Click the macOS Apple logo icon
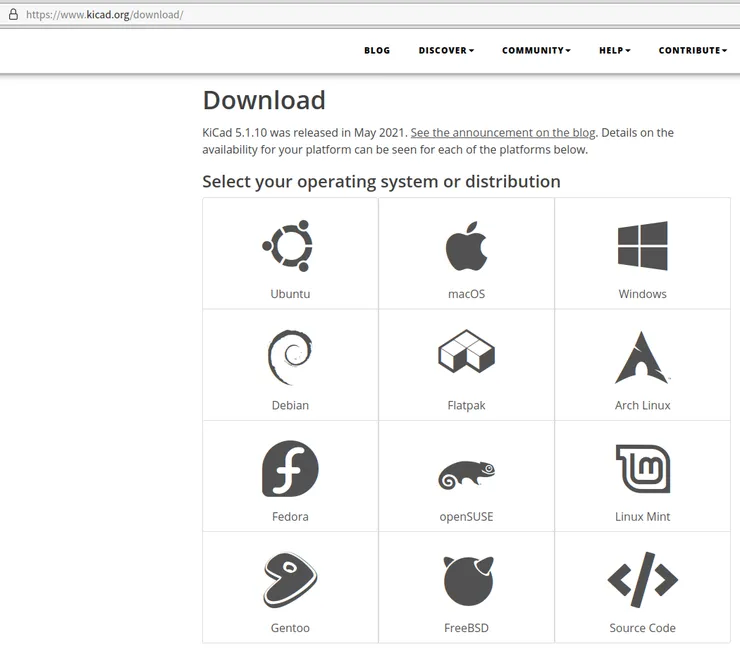The image size is (740, 649). click(466, 246)
